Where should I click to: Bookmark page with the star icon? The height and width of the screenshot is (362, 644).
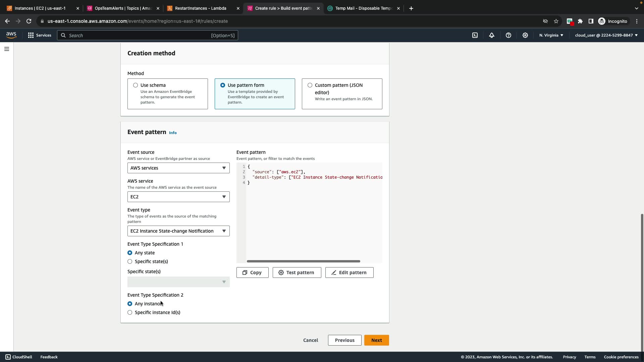[x=556, y=21]
